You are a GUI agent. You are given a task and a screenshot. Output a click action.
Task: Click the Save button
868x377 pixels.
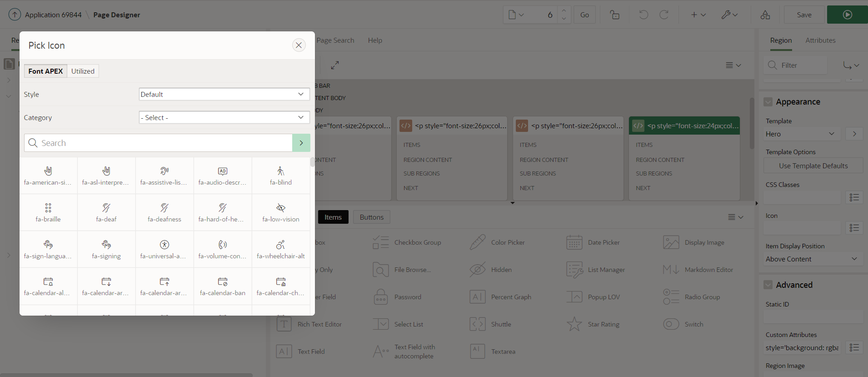click(804, 15)
